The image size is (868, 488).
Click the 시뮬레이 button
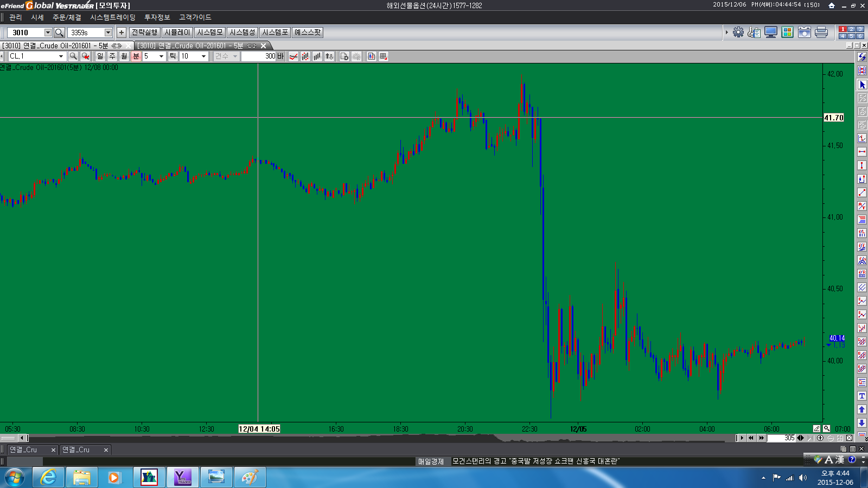pyautogui.click(x=177, y=33)
